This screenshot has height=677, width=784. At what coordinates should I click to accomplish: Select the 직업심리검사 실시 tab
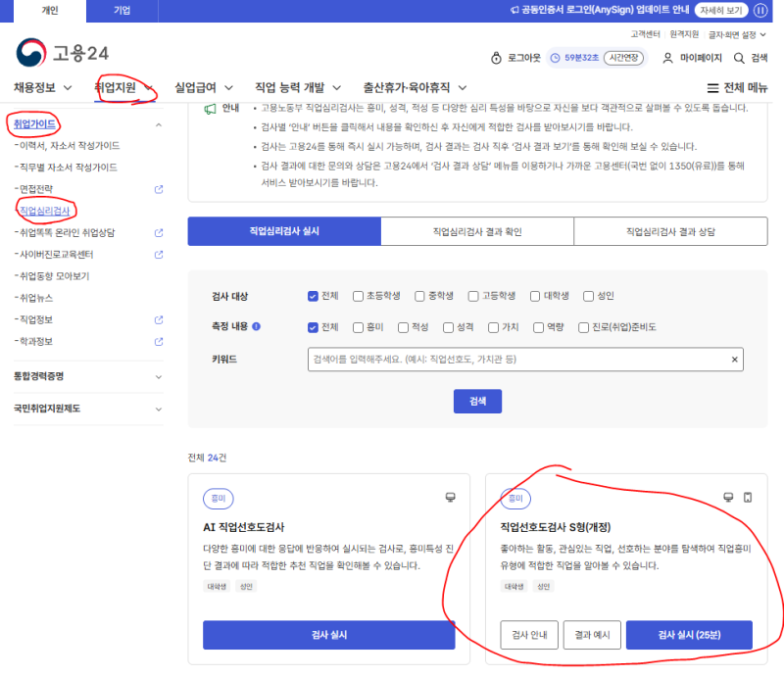[284, 231]
